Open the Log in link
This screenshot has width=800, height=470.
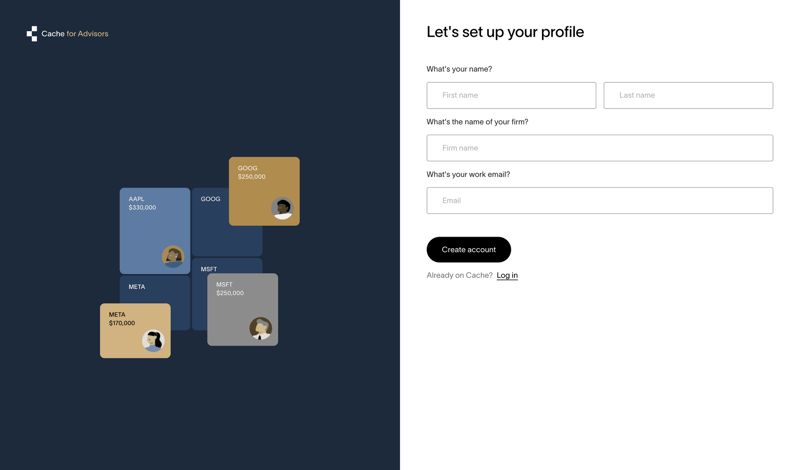tap(507, 275)
